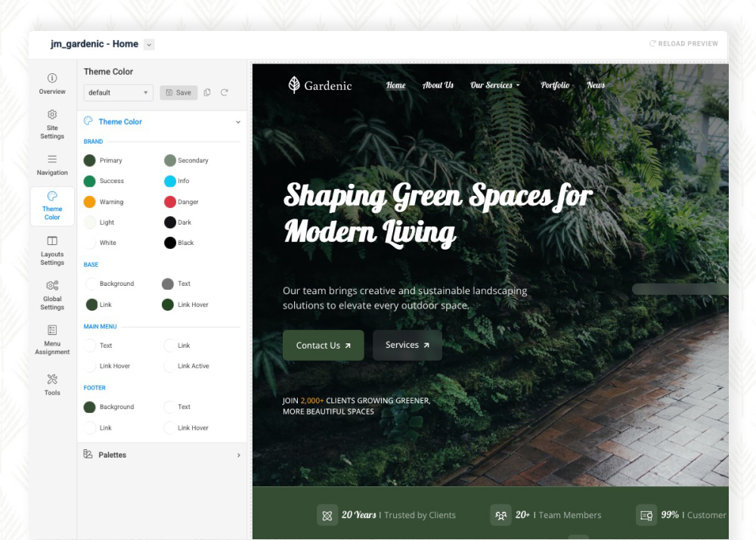
Task: Pick the Base Link Hover color swatch
Action: [x=168, y=305]
